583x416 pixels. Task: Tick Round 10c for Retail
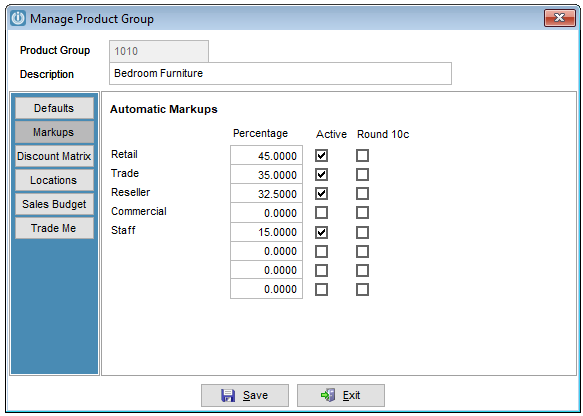[x=363, y=155]
